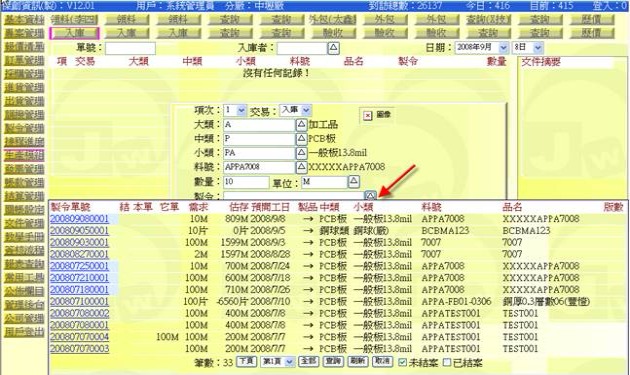Open 基本資料 in left sidebar menu
Screen dimensions: 630x375
[24, 19]
